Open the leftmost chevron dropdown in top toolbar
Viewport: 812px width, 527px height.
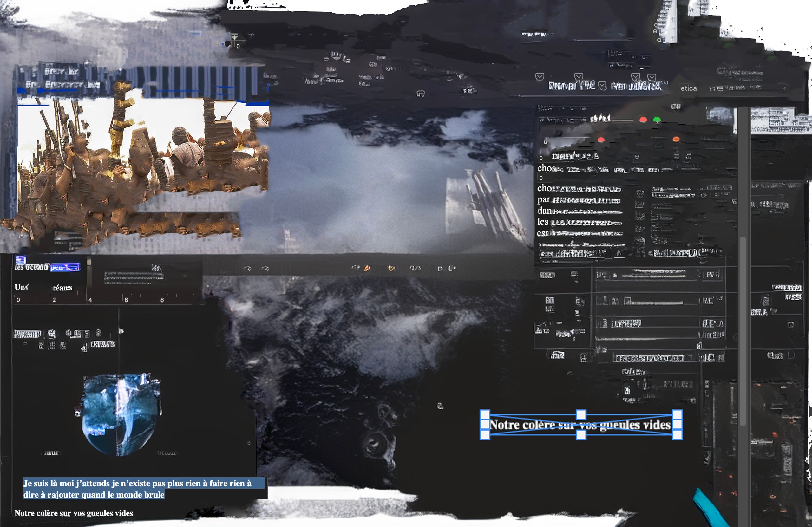(540, 76)
